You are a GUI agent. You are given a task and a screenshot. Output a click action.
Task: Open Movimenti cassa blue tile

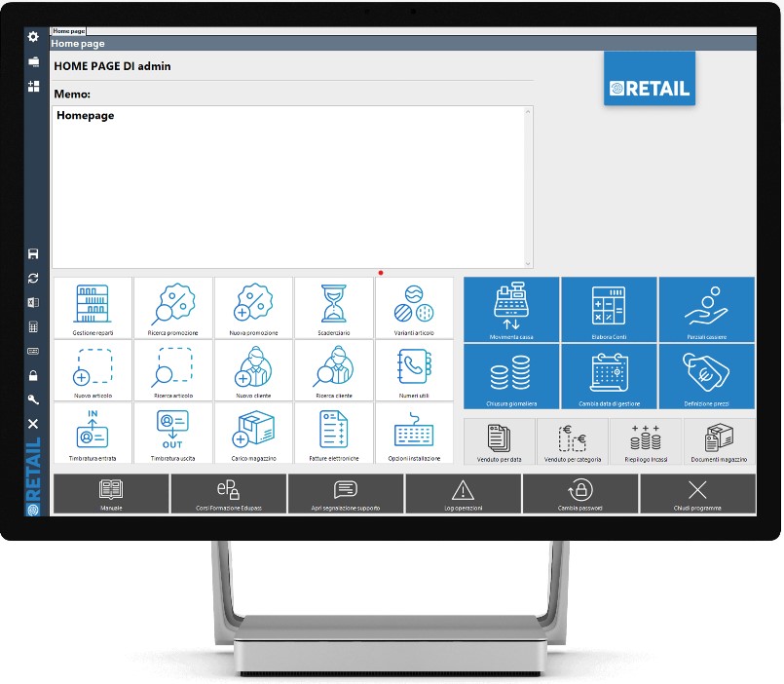coord(511,310)
